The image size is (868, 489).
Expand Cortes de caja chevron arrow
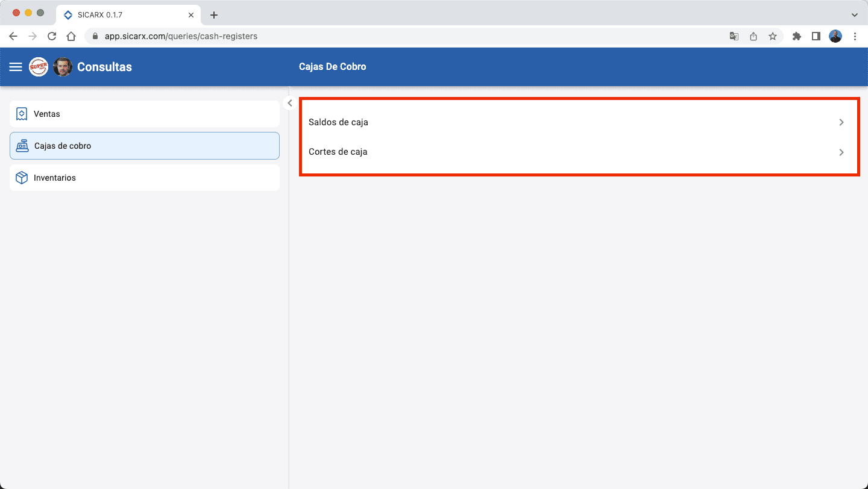tap(841, 152)
